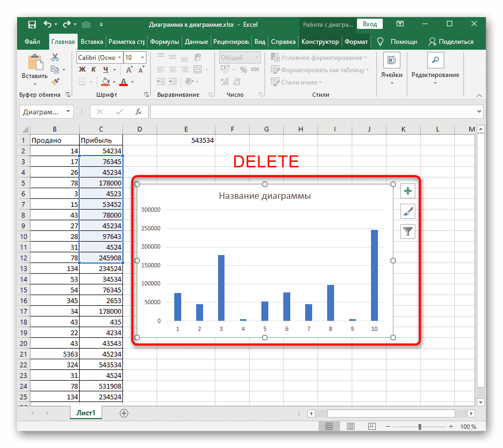
Task: Select the Format Painter brush
Action: click(x=55, y=81)
